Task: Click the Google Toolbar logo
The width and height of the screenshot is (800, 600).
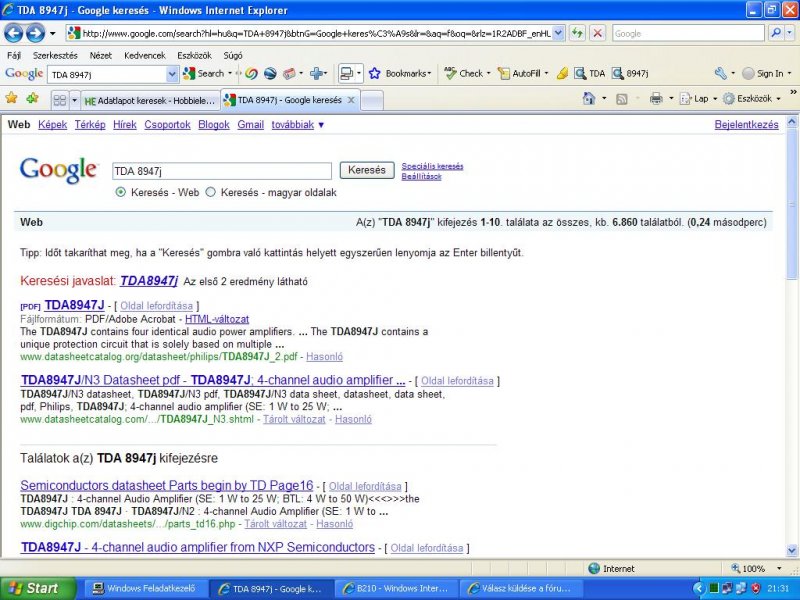Action: click(24, 74)
